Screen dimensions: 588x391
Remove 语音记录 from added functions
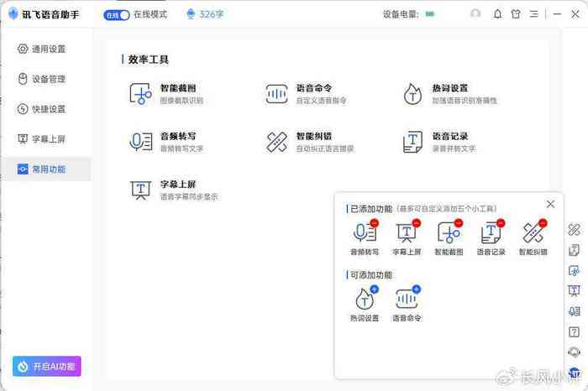tap(501, 223)
